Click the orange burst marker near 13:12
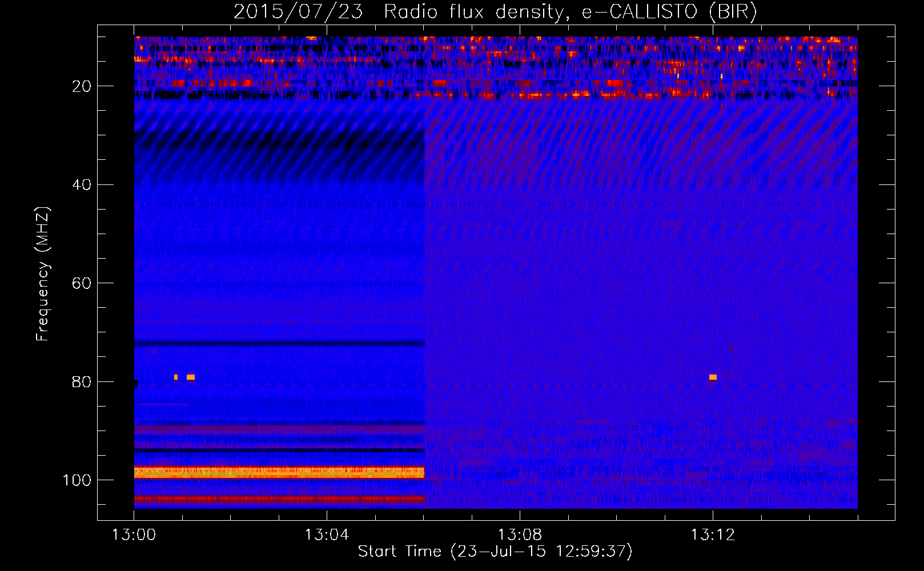Image resolution: width=924 pixels, height=571 pixels. click(x=713, y=377)
